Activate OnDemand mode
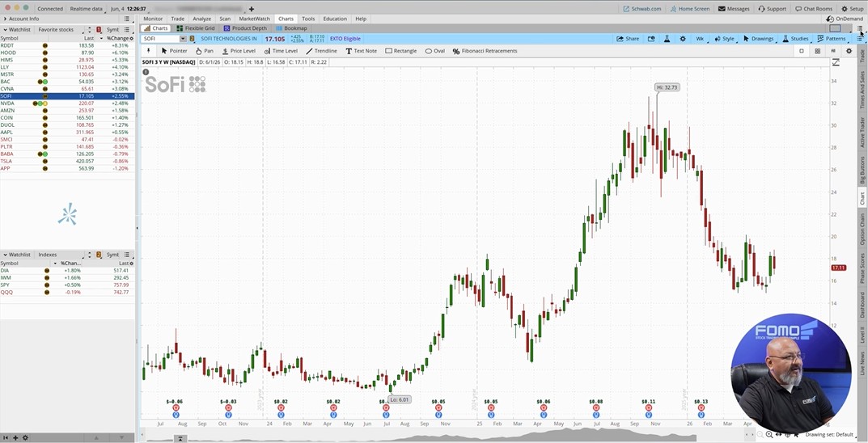Viewport: 868px width, 443px height. 844,19
